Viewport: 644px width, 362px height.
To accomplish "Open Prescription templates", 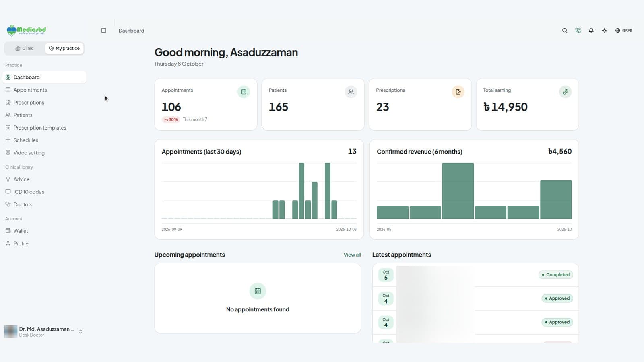I will click(x=44, y=128).
